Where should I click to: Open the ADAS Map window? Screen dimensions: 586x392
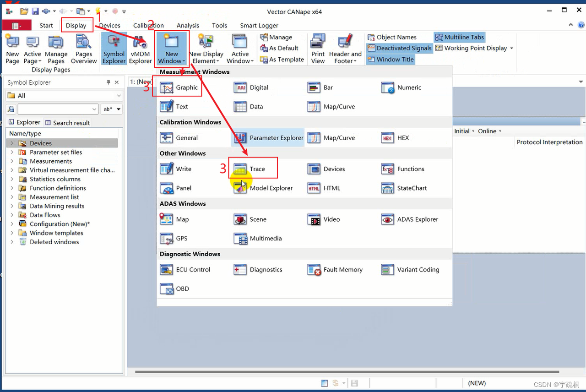[174, 219]
